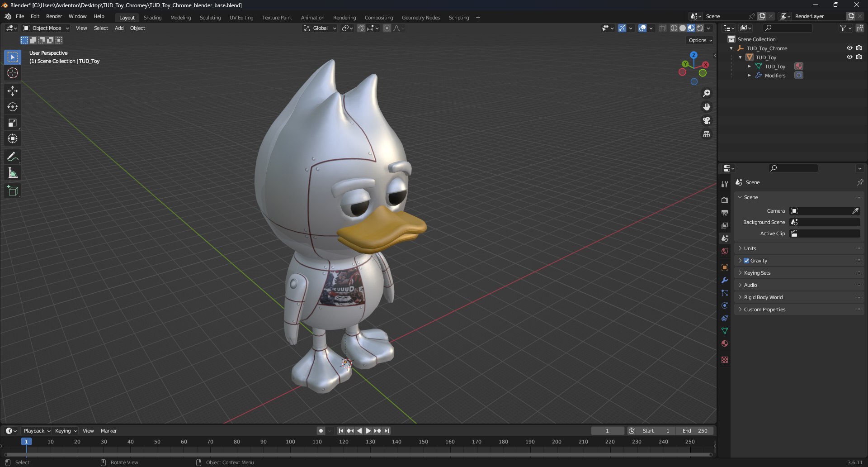Open the Playback dropdown
The height and width of the screenshot is (467, 868).
coord(37,431)
